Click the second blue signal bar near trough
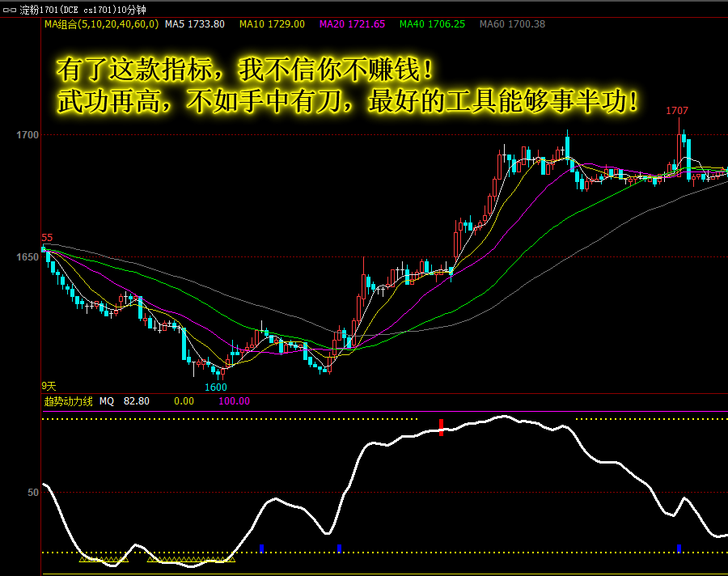 pos(339,548)
